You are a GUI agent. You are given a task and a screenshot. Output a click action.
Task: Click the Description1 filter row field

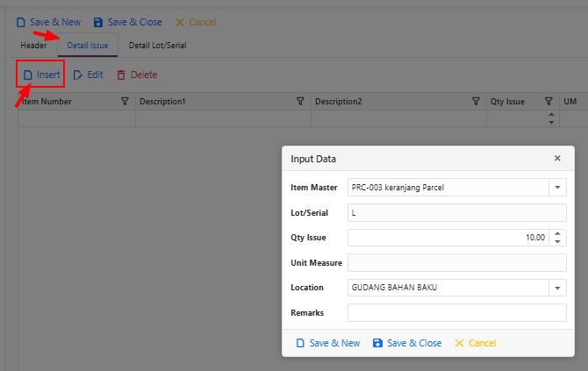point(223,118)
